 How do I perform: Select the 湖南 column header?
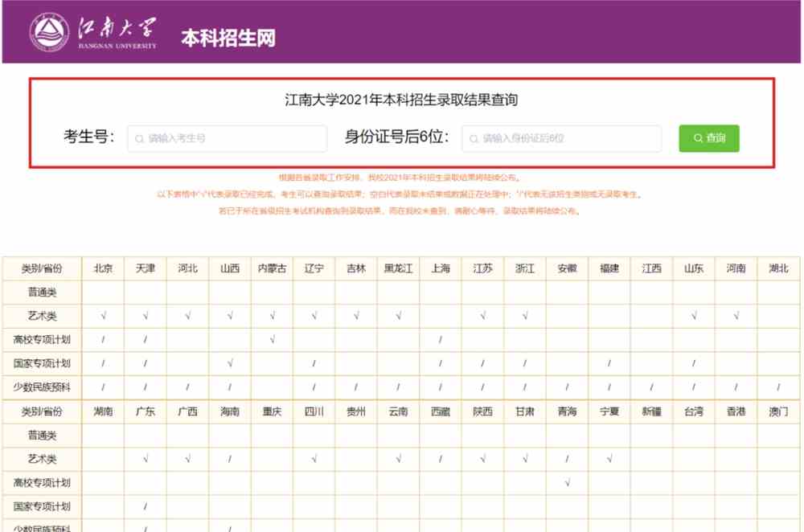click(x=103, y=411)
